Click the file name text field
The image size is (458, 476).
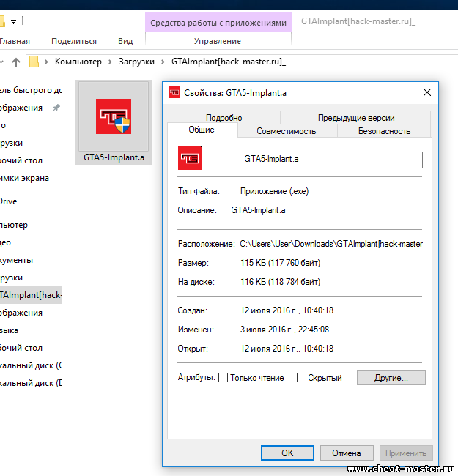tap(332, 159)
